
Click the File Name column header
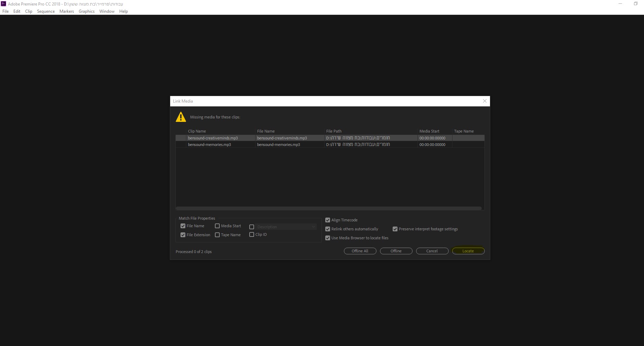click(266, 131)
